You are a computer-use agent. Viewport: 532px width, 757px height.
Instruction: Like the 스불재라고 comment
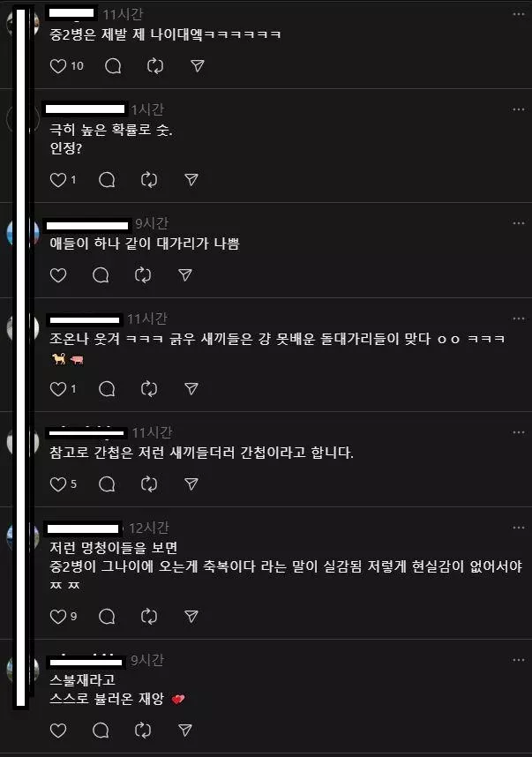pyautogui.click(x=58, y=731)
